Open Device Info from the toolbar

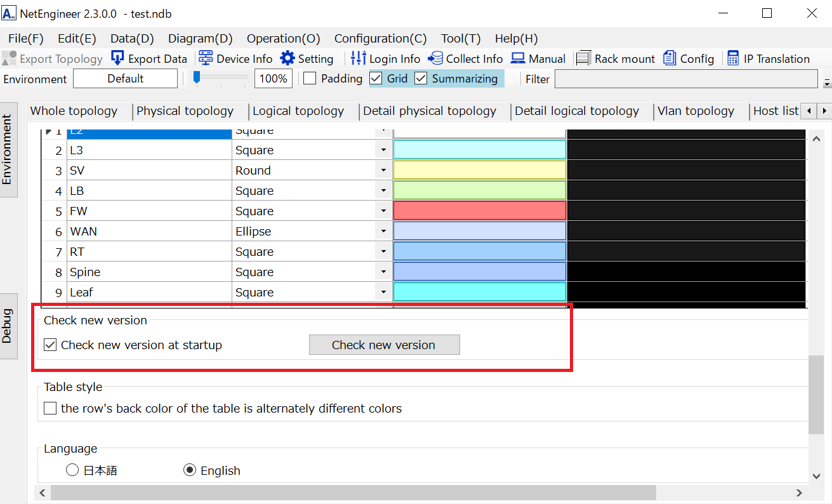(206, 58)
